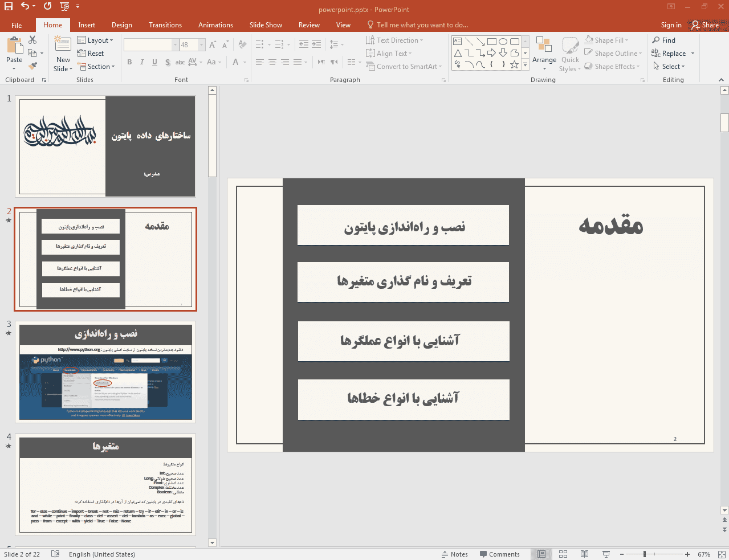Fit slide to current window icon

722,554
